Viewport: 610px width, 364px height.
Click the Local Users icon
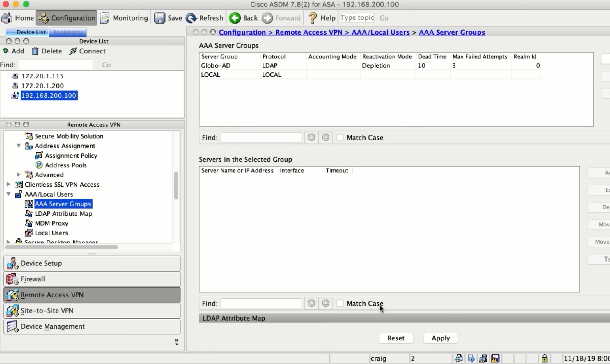29,233
